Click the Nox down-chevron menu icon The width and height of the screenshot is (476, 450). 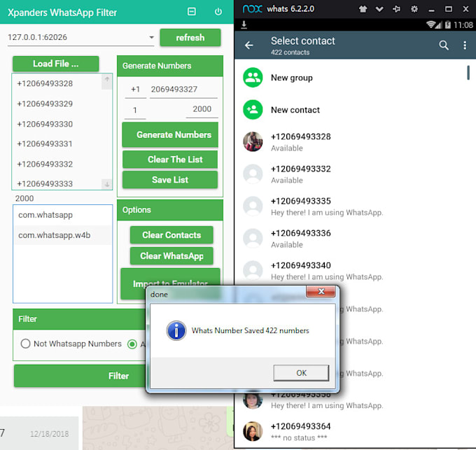click(x=379, y=9)
